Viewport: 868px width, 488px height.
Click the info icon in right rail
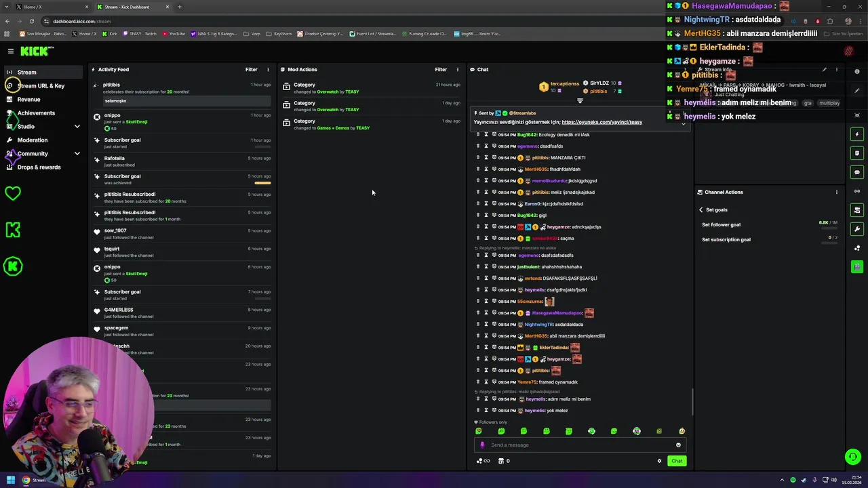(x=857, y=71)
